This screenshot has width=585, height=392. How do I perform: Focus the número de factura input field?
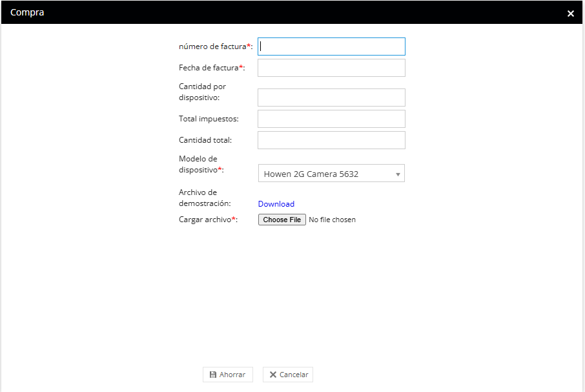click(x=331, y=46)
